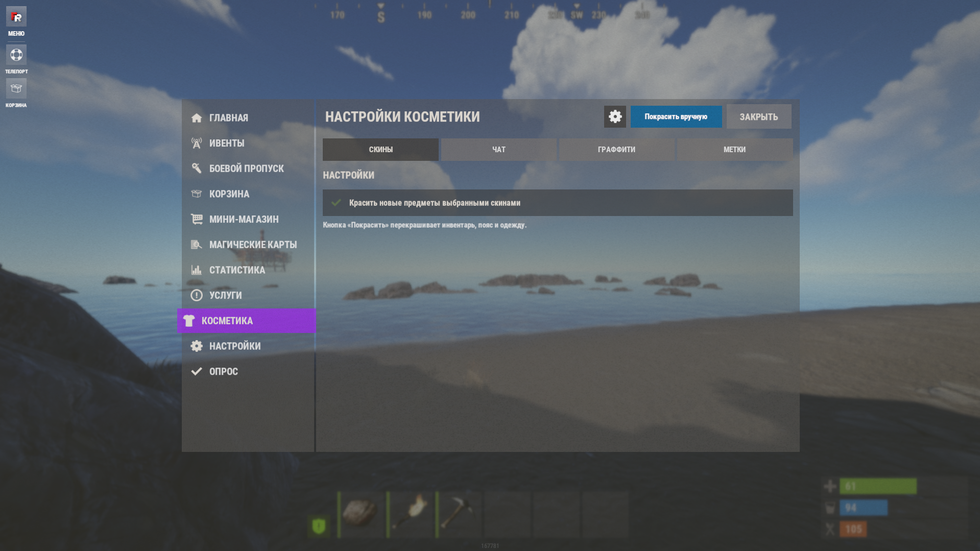Open the Корзина box icon under Телепорт
This screenshot has height=551, width=980.
click(x=16, y=88)
